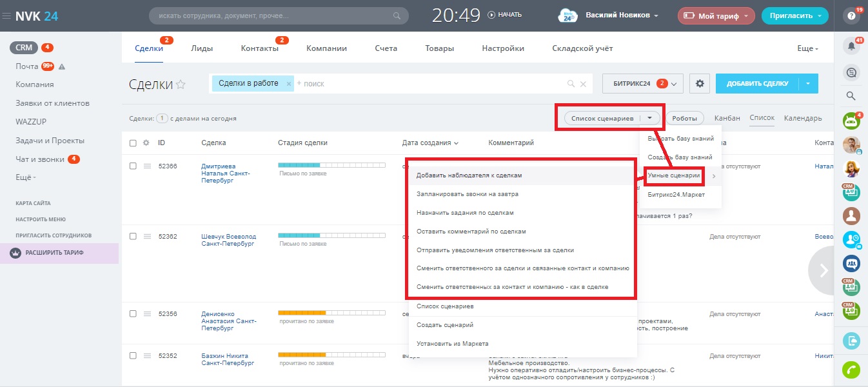Open Установить из Маркета menu item

tap(522, 344)
